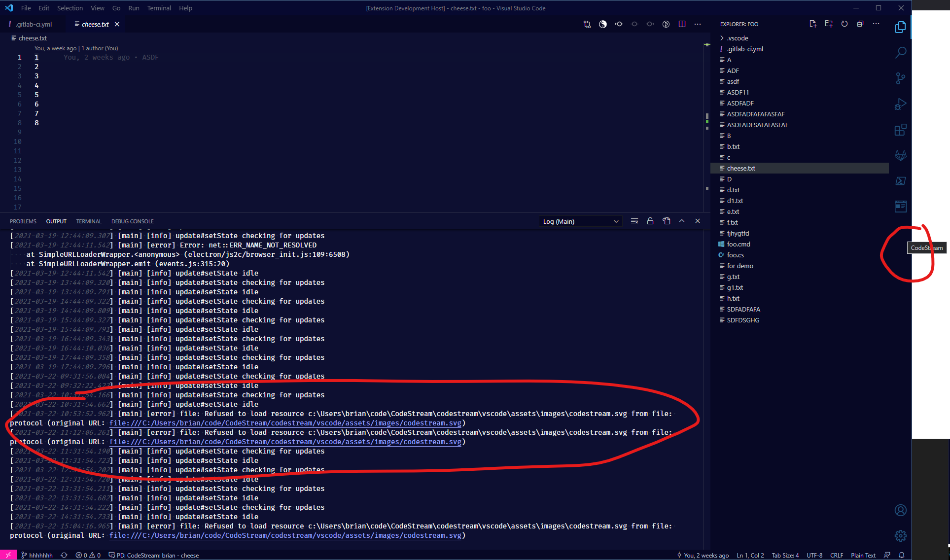This screenshot has width=950, height=560.
Task: Toggle auto scrolling lock in Output panel
Action: click(650, 221)
